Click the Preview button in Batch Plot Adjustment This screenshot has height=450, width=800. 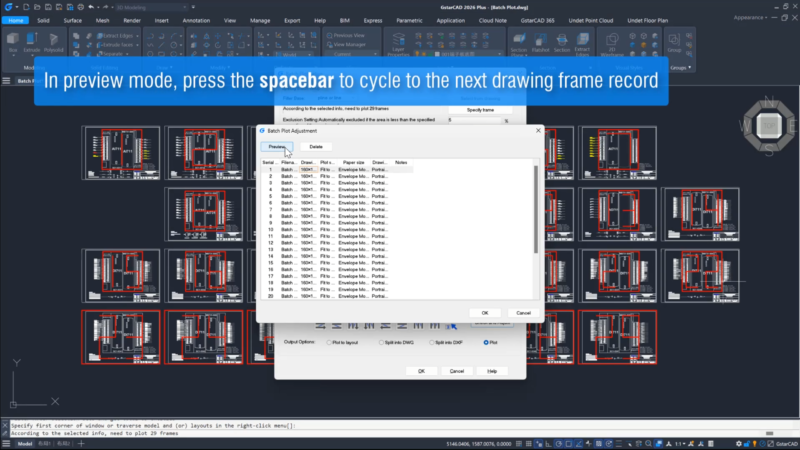(x=278, y=146)
